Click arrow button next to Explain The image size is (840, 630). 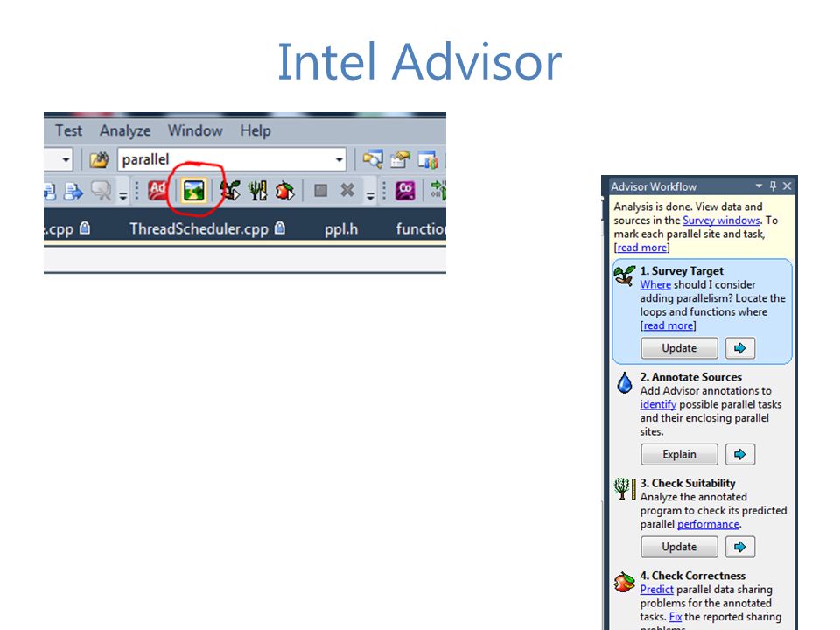[740, 454]
